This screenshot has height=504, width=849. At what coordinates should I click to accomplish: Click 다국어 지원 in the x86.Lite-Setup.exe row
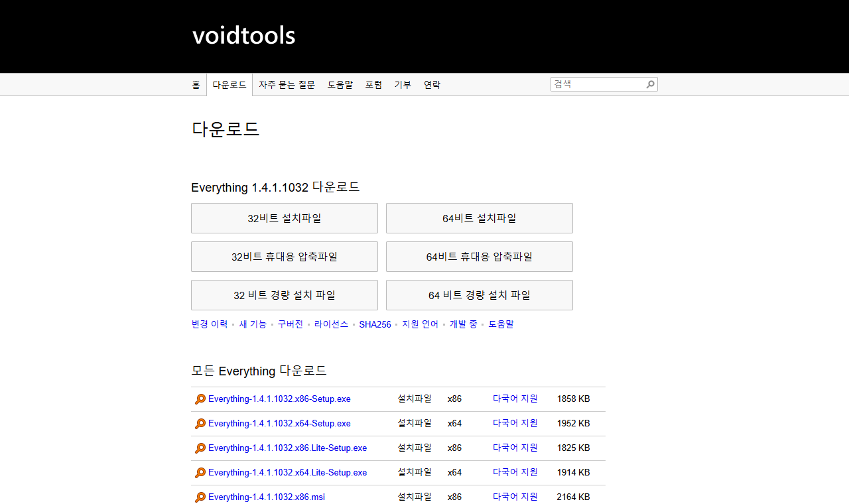tap(515, 448)
